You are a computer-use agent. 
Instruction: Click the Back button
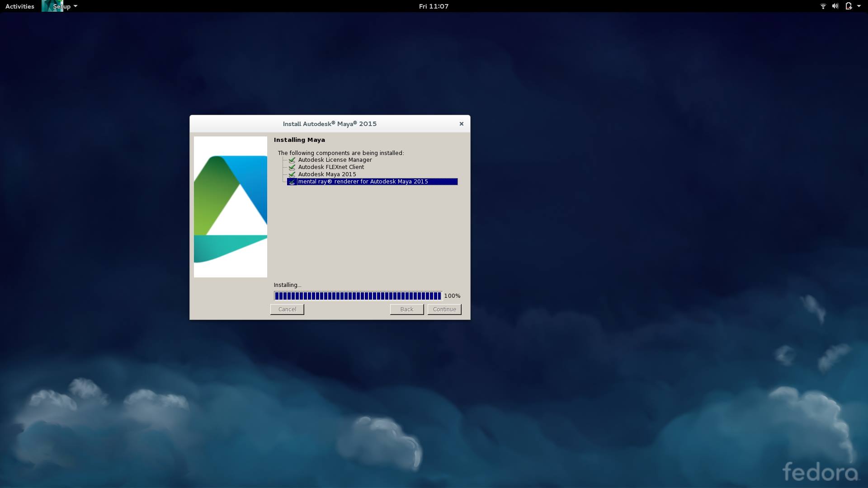tap(407, 310)
